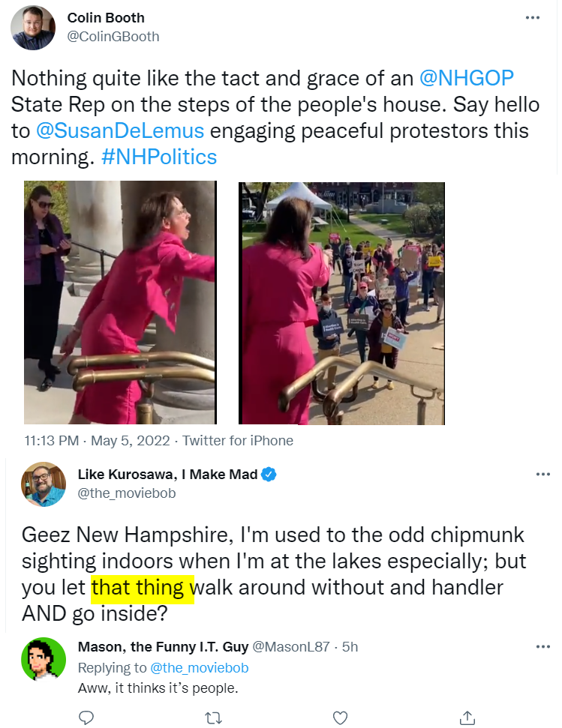Open more options on the_moviebob tweet
Image resolution: width=562 pixels, height=728 pixels.
point(542,475)
